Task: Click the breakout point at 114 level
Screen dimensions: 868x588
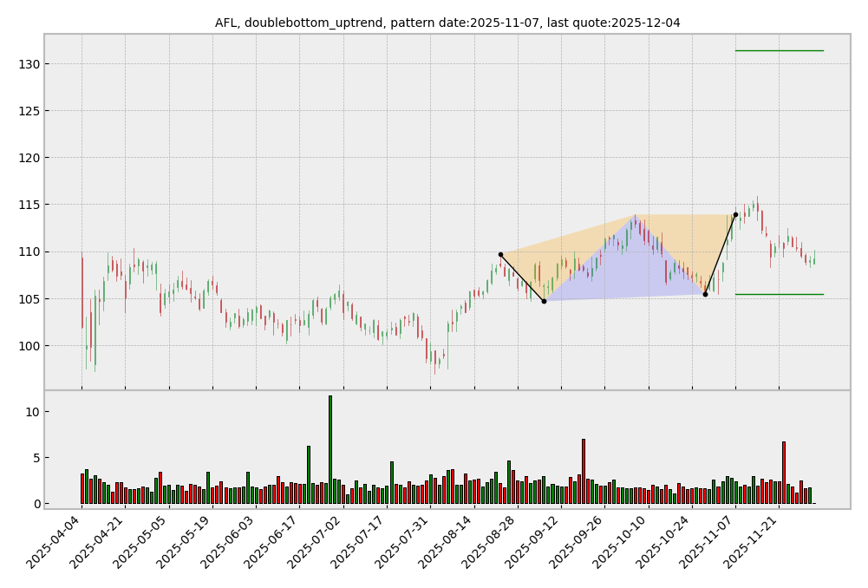Action: [735, 214]
